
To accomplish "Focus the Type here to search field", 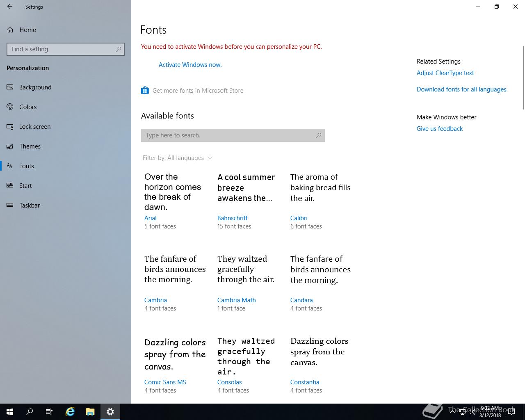I will 233,135.
